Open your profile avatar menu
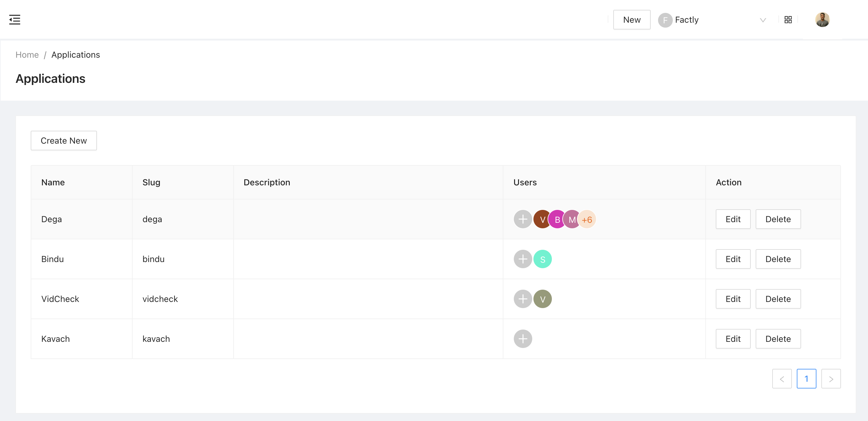This screenshot has height=421, width=868. click(x=822, y=20)
